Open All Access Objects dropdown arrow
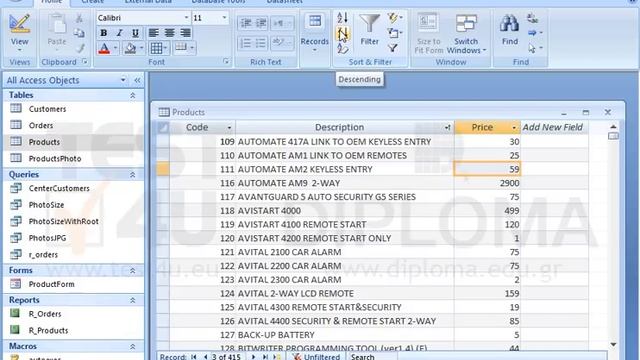Screen dimensions: 640x360 [123, 80]
